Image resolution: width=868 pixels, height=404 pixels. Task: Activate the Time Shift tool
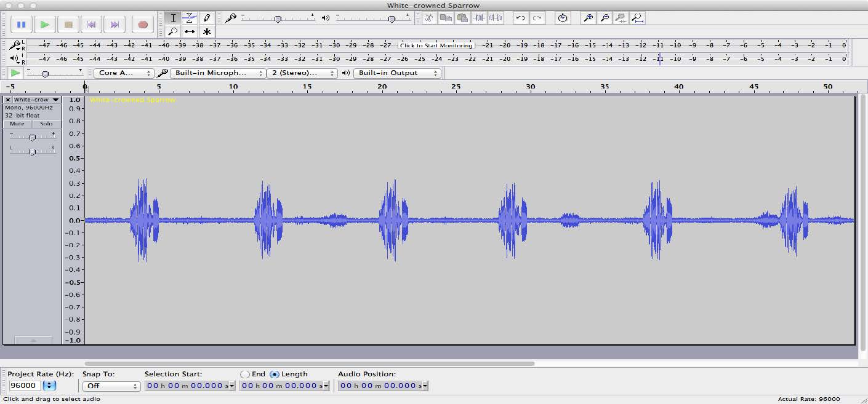190,31
